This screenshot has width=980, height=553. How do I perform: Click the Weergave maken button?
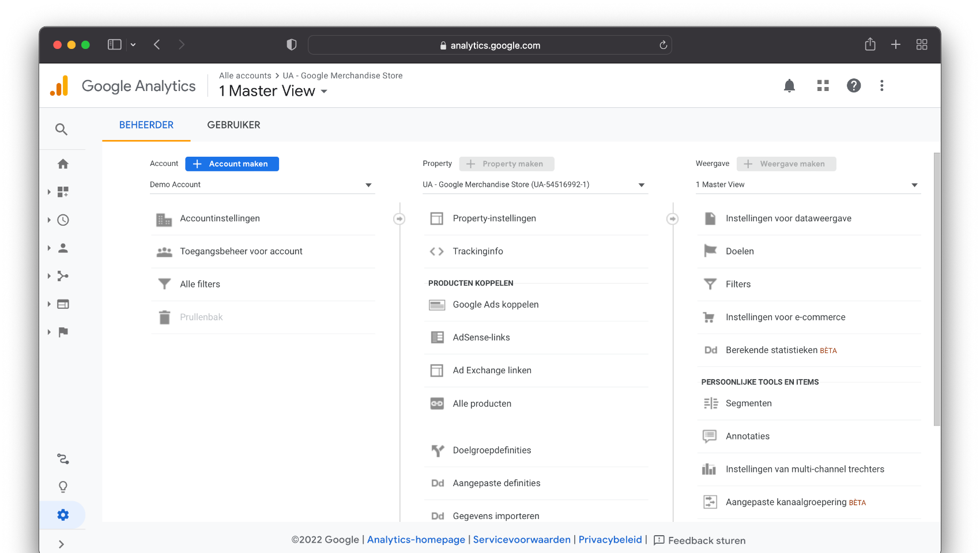[786, 164]
